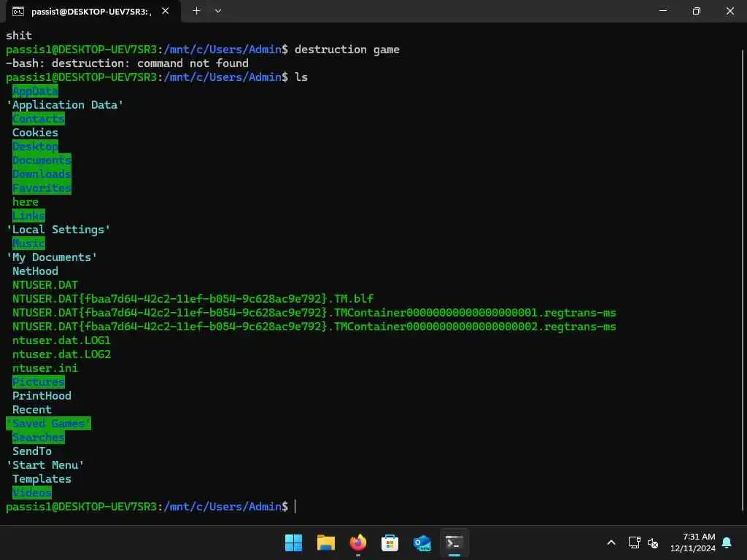The height and width of the screenshot is (560, 747).
Task: Click the NetHood entry
Action: tap(35, 271)
